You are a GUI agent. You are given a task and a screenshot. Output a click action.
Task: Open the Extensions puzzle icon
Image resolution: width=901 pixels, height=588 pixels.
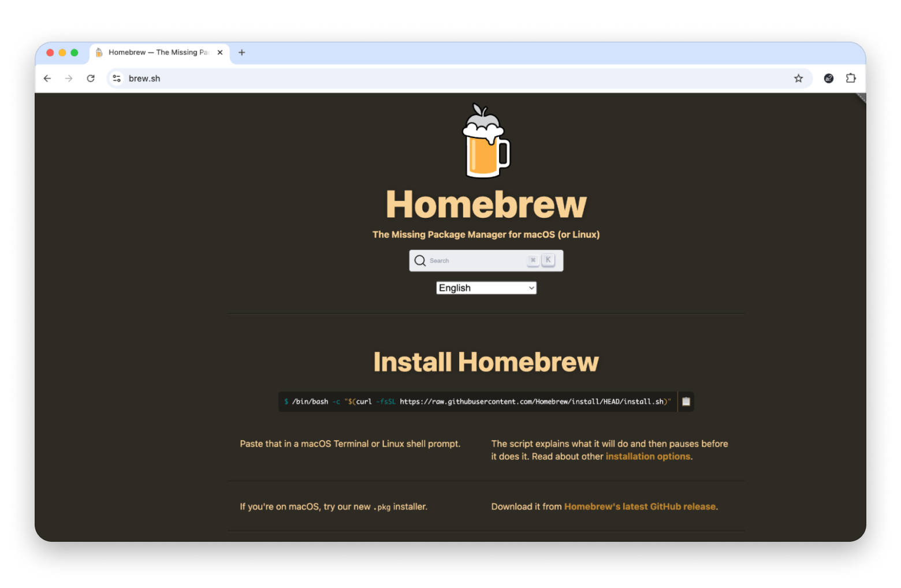[x=851, y=79]
